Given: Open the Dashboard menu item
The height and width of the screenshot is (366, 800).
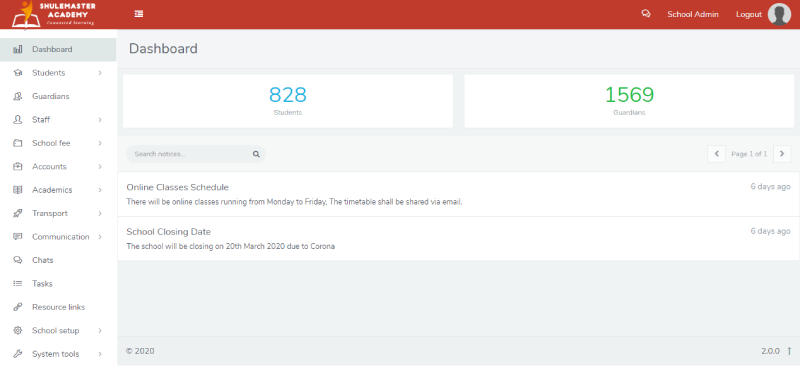Looking at the screenshot, I should pyautogui.click(x=58, y=50).
